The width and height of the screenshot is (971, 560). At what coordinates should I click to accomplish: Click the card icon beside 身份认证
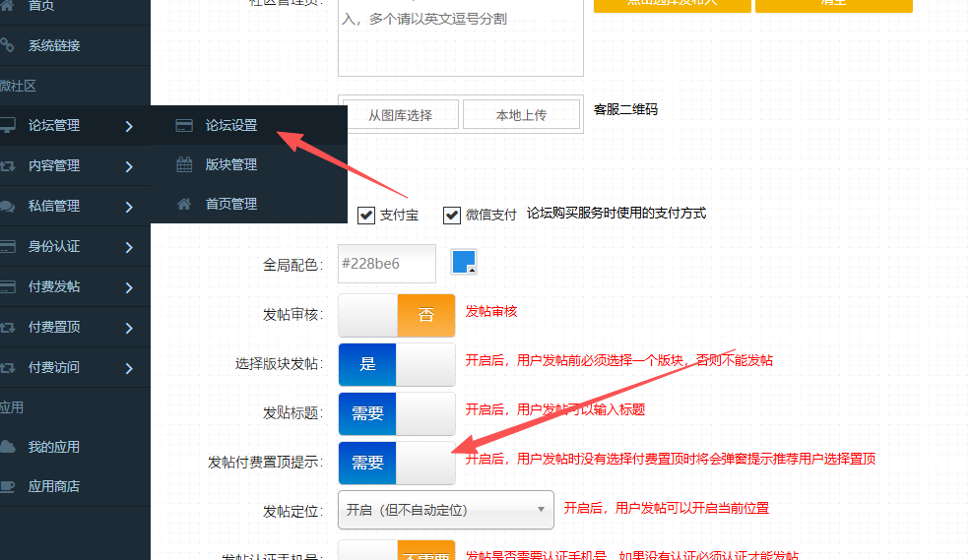click(x=8, y=247)
